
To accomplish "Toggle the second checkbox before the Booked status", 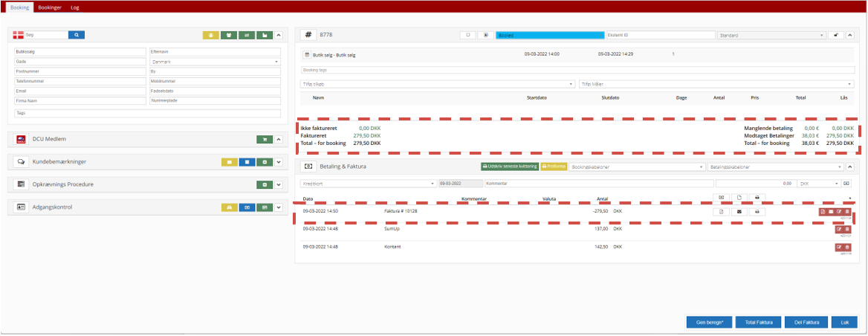I will tap(485, 35).
